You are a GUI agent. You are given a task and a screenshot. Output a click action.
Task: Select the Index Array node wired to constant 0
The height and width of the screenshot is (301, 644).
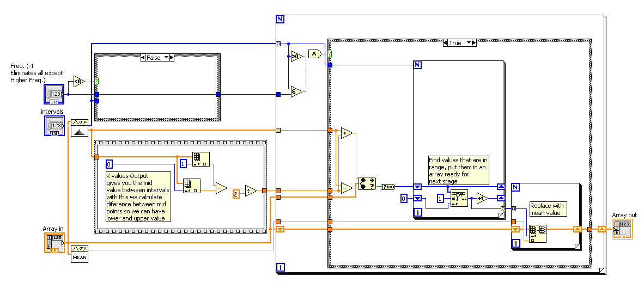coord(191,186)
